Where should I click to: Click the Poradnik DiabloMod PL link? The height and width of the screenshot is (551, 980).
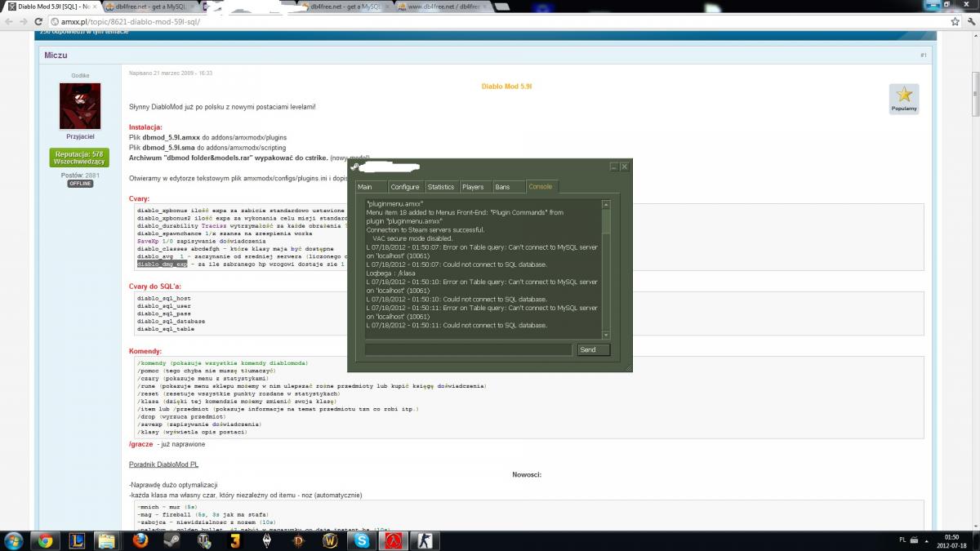coord(163,464)
